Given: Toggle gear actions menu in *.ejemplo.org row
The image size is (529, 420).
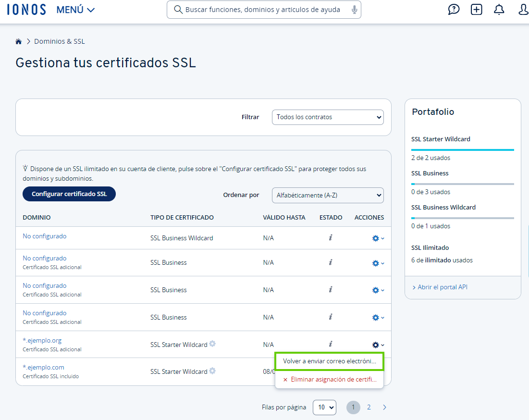Looking at the screenshot, I should point(378,345).
